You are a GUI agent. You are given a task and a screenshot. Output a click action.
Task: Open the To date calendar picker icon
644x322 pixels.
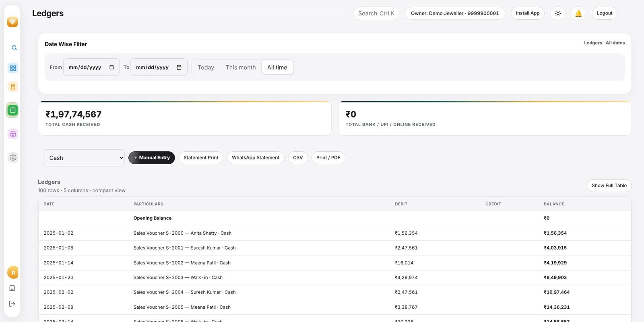[179, 67]
